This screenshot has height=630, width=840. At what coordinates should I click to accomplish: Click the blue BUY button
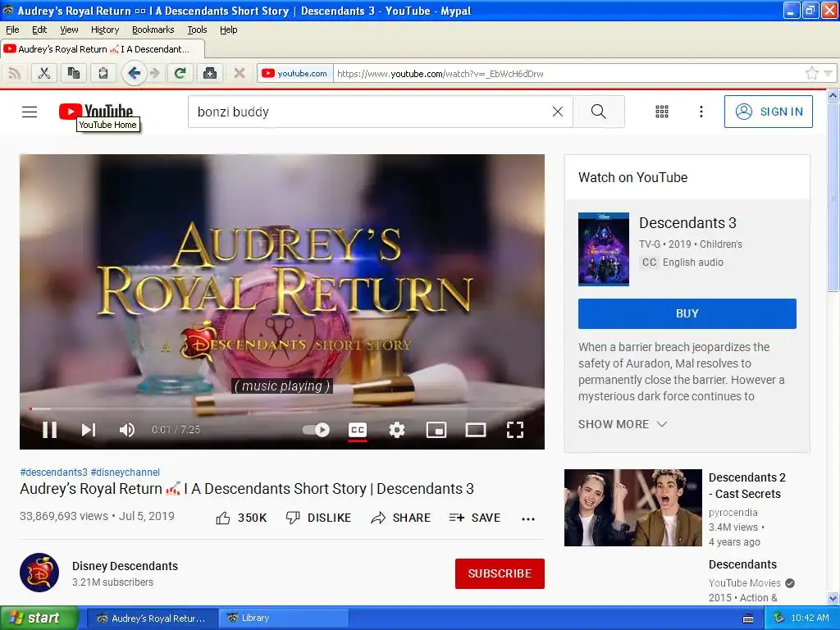pos(687,313)
